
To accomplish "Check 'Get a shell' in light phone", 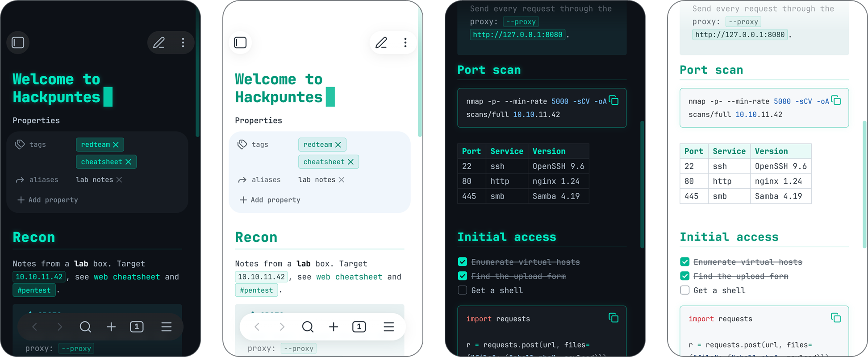I will 685,290.
